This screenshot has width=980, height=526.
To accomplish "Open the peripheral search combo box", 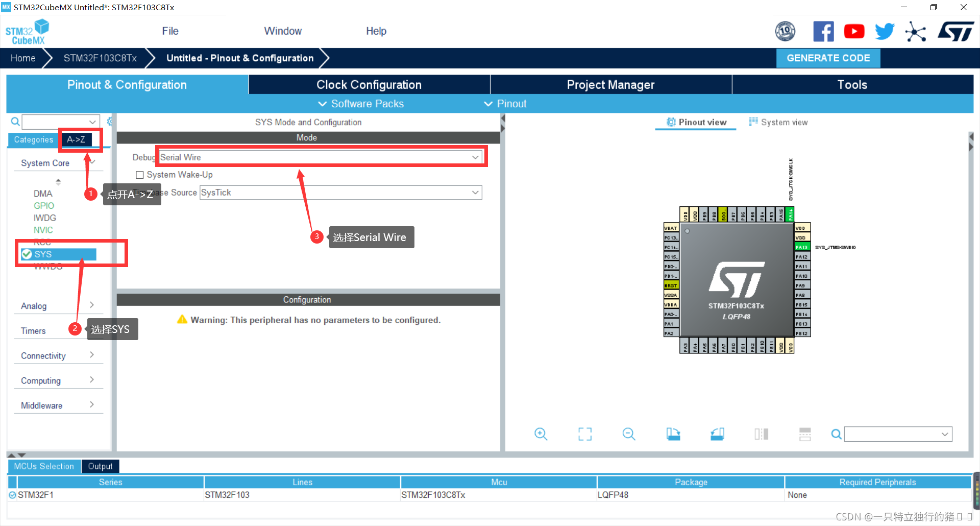I will tap(60, 122).
